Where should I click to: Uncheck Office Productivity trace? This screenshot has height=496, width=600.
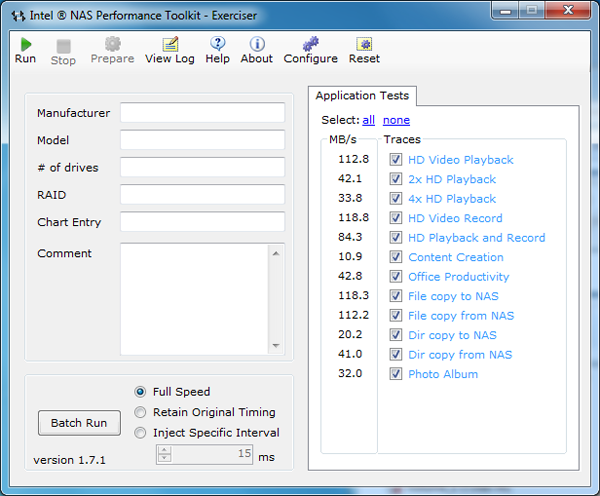(x=396, y=276)
